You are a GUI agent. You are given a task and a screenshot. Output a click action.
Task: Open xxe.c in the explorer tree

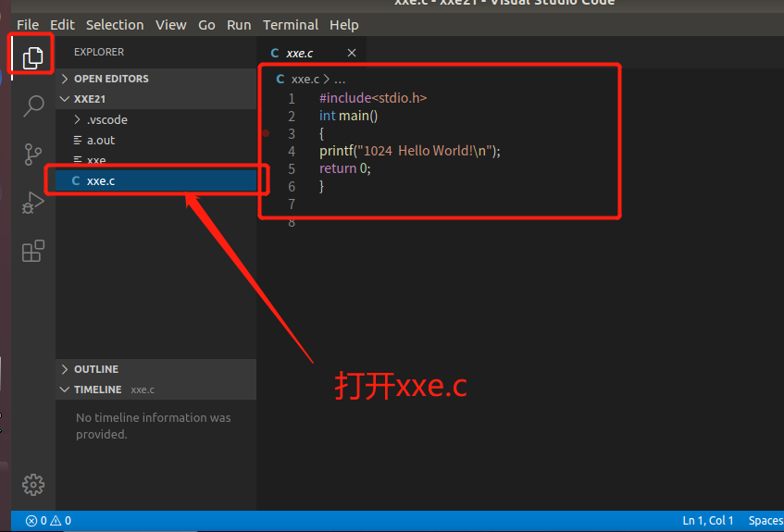[x=156, y=181]
